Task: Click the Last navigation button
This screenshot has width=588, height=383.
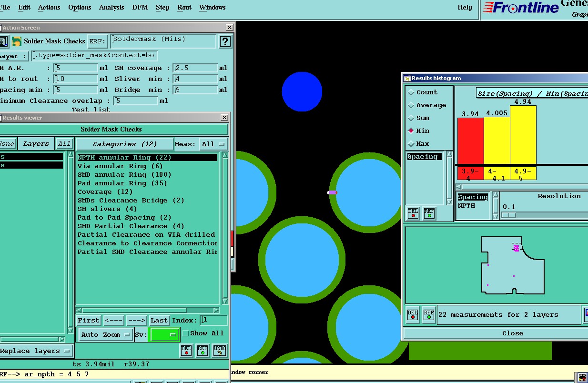Action: coord(159,321)
